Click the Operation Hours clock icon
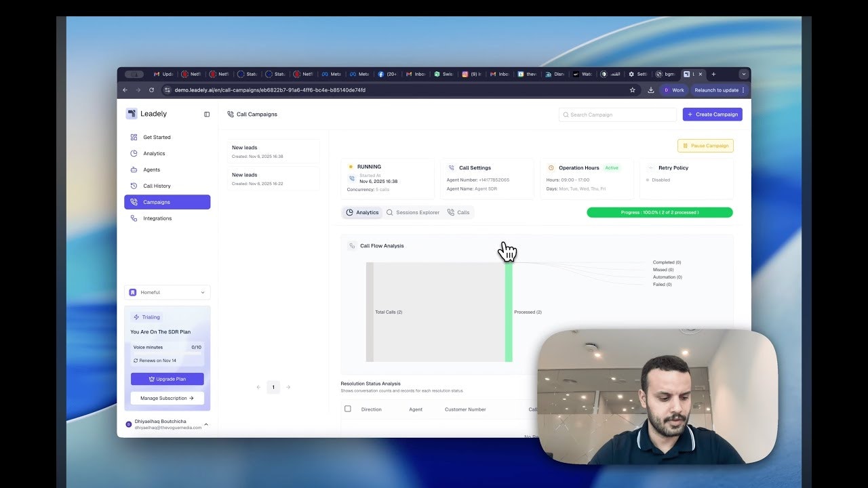 point(551,167)
